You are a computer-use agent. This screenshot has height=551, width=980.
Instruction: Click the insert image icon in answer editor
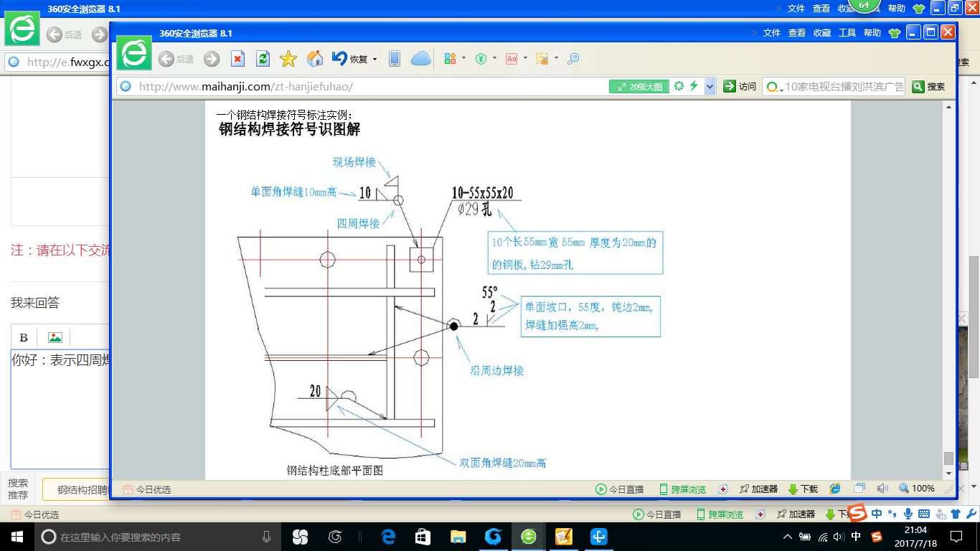coord(55,337)
